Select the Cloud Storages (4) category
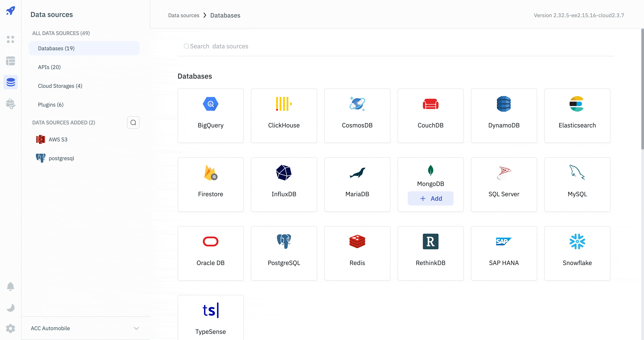644x340 pixels. 60,86
